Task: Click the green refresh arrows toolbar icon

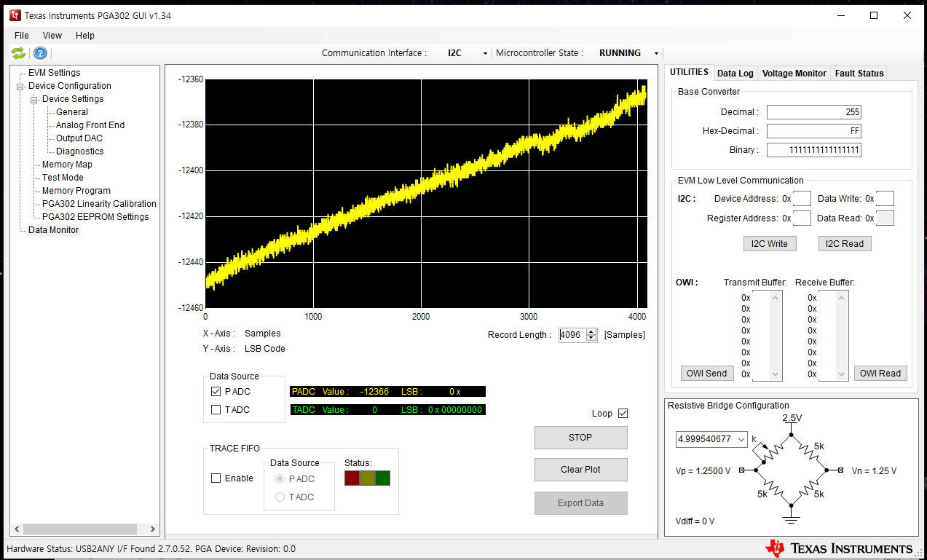Action: pyautogui.click(x=18, y=53)
